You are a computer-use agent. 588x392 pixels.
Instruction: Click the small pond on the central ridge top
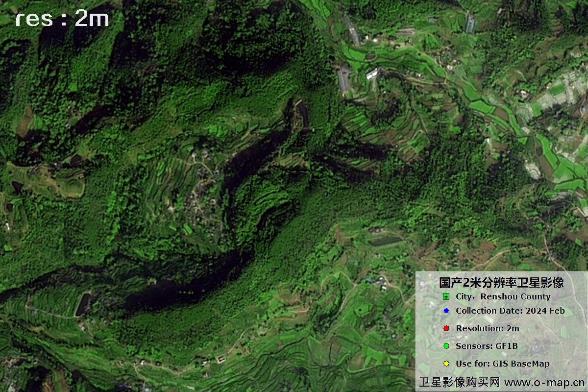coord(303,114)
